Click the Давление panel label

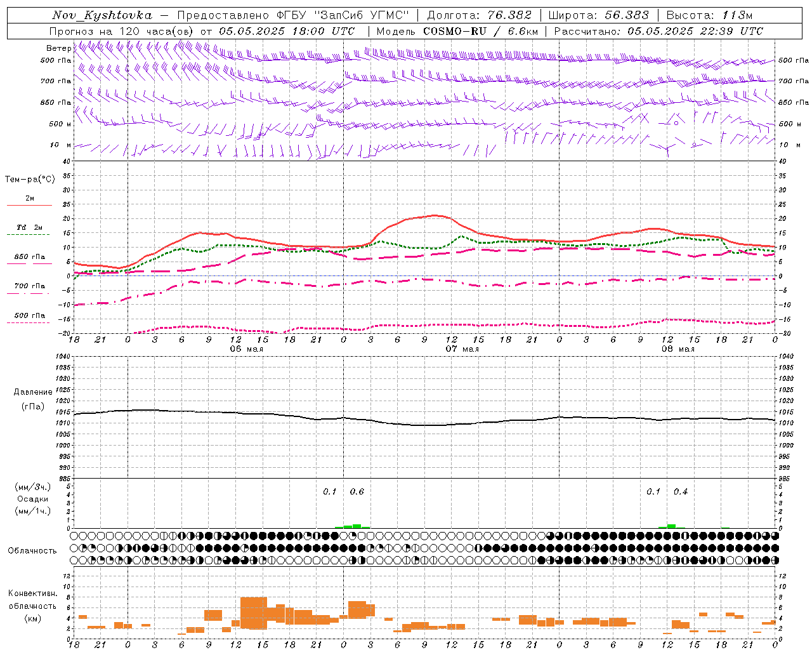click(x=33, y=392)
